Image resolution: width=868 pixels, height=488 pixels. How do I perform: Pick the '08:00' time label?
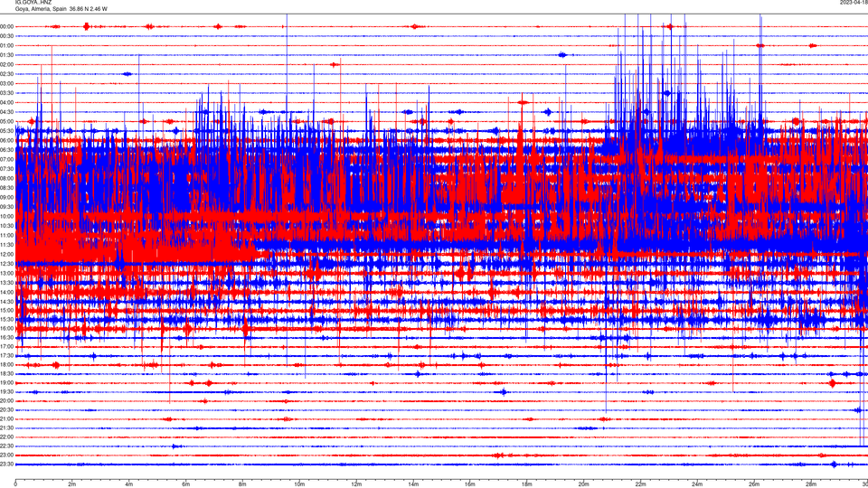6,178
